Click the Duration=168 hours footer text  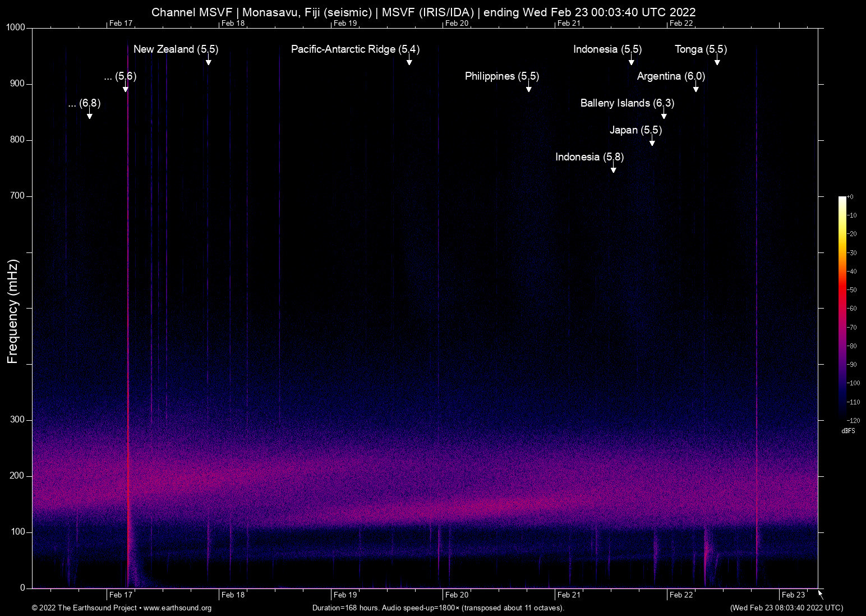[x=437, y=608]
